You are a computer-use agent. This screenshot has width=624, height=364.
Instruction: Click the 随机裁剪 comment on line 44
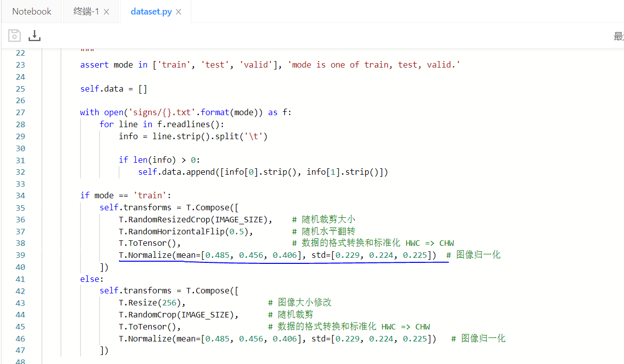(290, 314)
